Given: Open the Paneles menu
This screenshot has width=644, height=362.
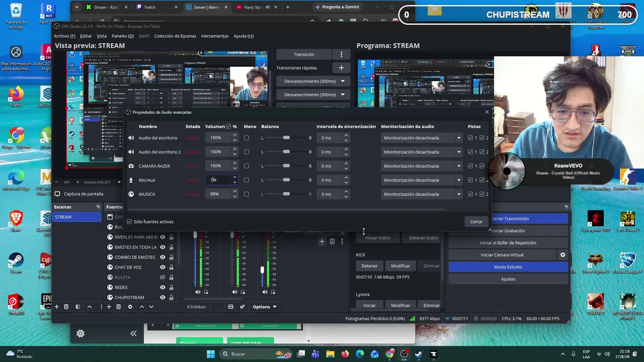Looking at the screenshot, I should (x=123, y=36).
